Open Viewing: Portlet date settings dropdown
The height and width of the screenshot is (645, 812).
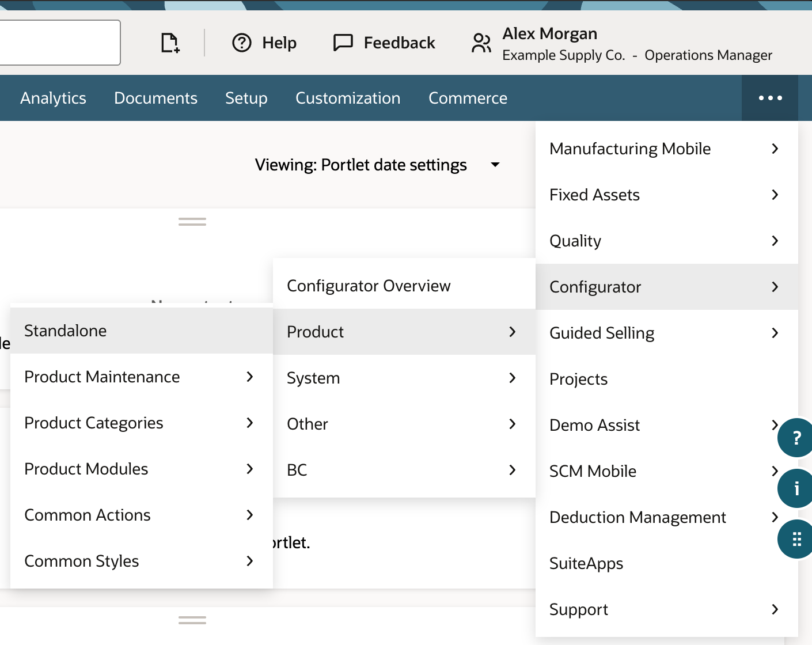pos(378,165)
